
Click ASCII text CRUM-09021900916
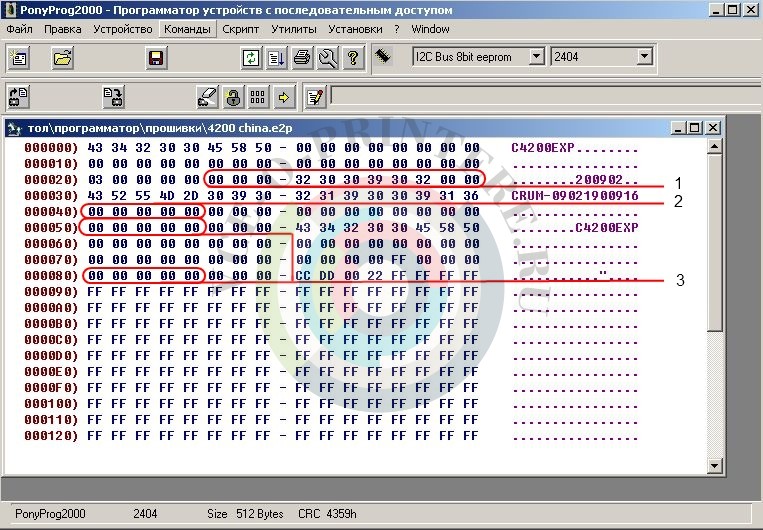[x=575, y=196]
